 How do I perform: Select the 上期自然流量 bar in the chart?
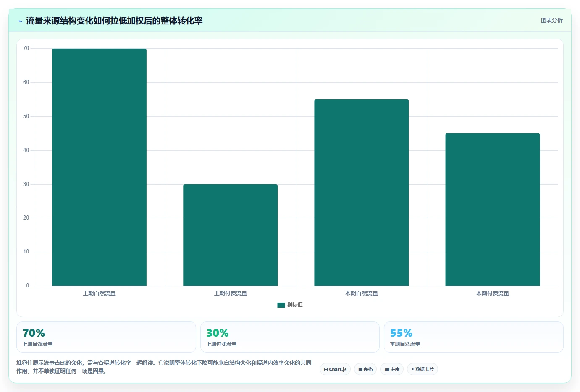99,167
